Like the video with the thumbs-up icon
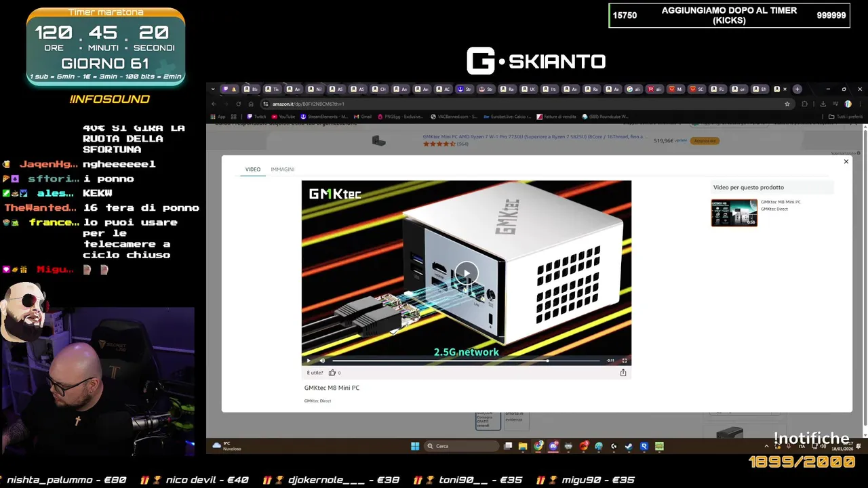Image resolution: width=868 pixels, height=488 pixels. [332, 372]
